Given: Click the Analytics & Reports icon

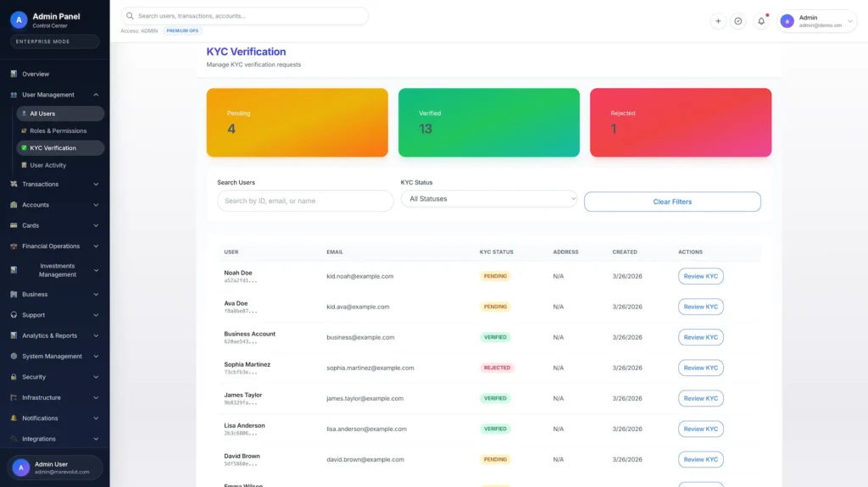Looking at the screenshot, I should pos(14,335).
